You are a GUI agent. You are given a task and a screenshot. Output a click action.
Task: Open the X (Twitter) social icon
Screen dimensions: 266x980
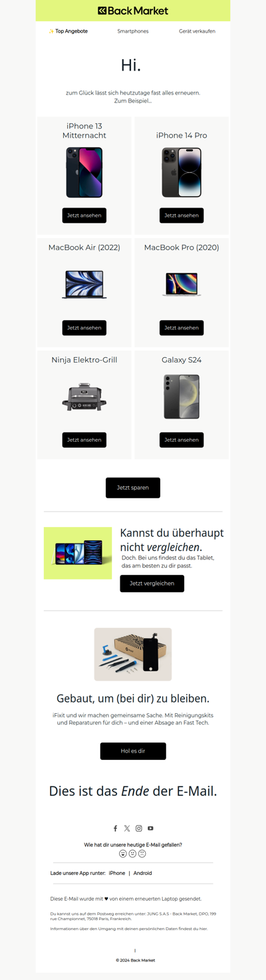coord(127,828)
